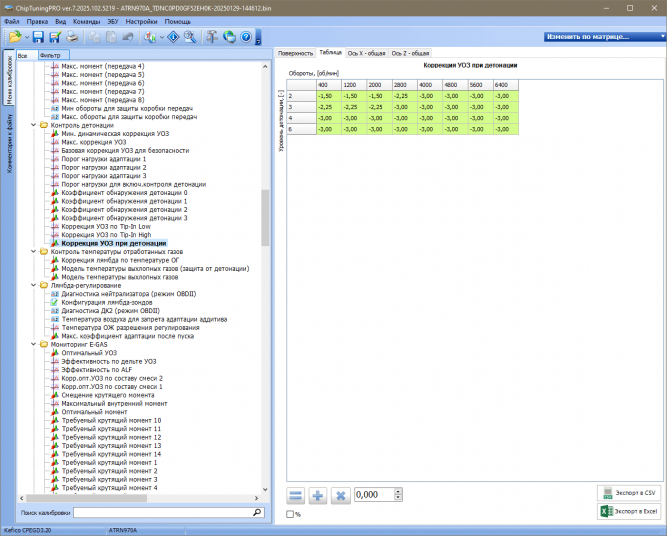Collapse the 'Мониторинг E-GAS' folder
Screen dimensions: 667x536
(34, 344)
